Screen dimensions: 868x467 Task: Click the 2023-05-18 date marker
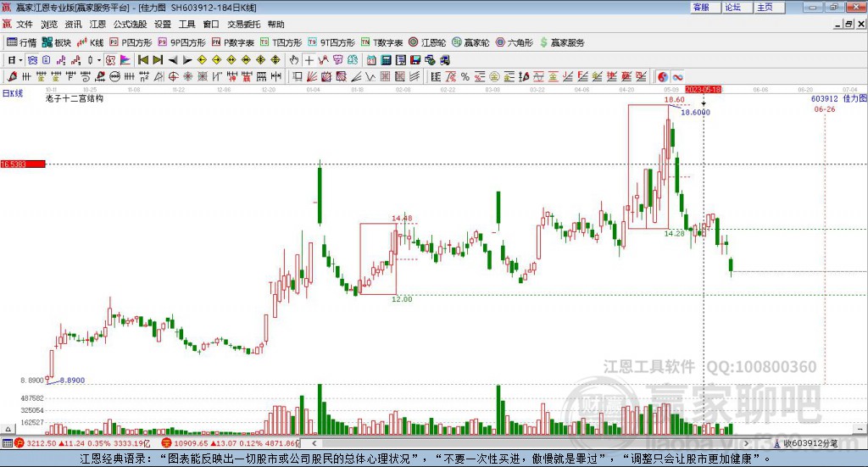703,90
